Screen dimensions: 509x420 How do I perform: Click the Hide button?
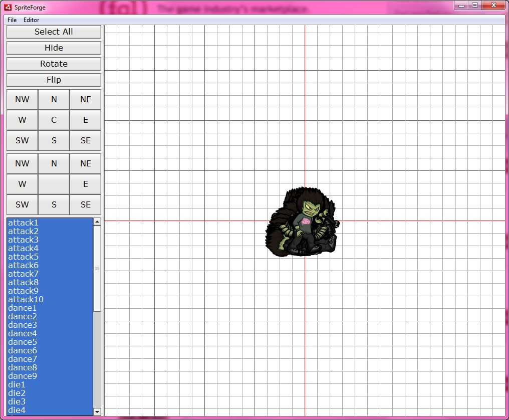pos(54,48)
